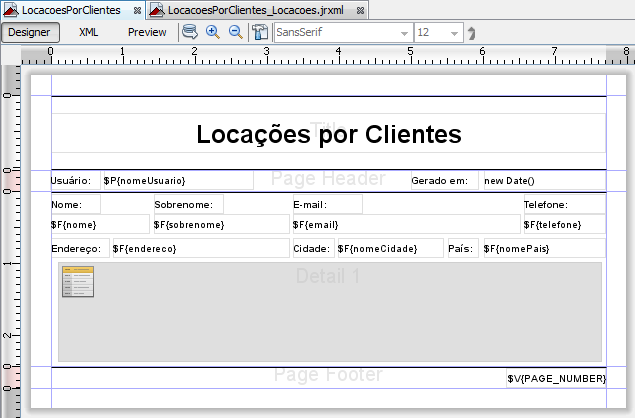Select the 'Locações por Clientes' title text
The image size is (635, 418).
coord(328,134)
